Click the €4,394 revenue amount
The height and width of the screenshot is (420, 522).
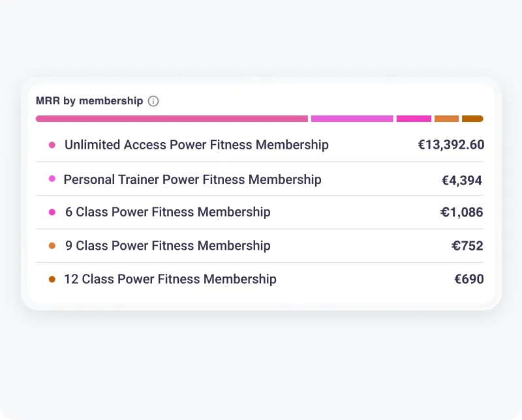pyautogui.click(x=462, y=180)
